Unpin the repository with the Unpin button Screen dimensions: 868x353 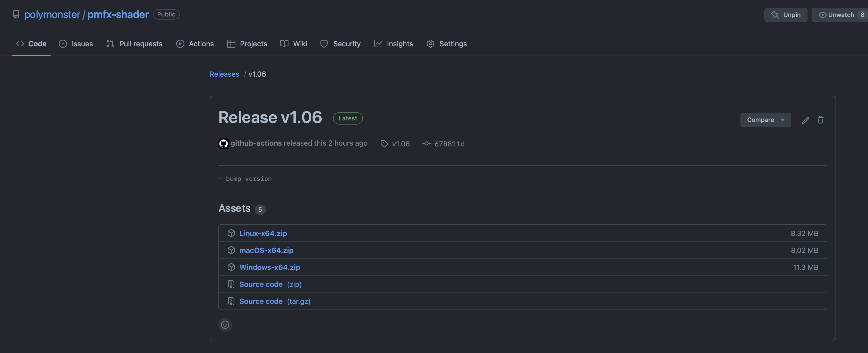(x=785, y=15)
